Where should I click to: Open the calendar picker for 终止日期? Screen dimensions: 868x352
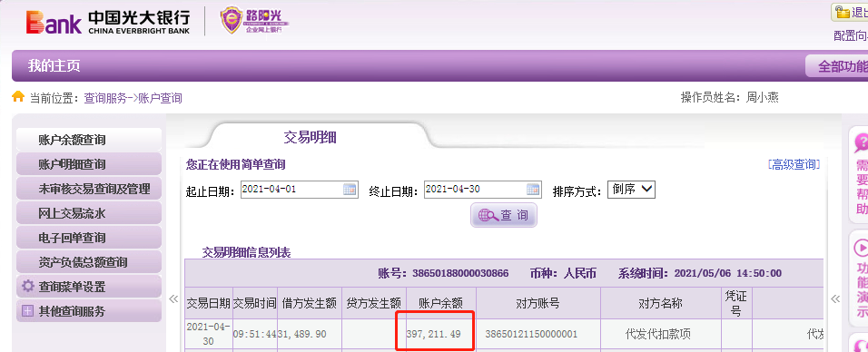pos(533,190)
